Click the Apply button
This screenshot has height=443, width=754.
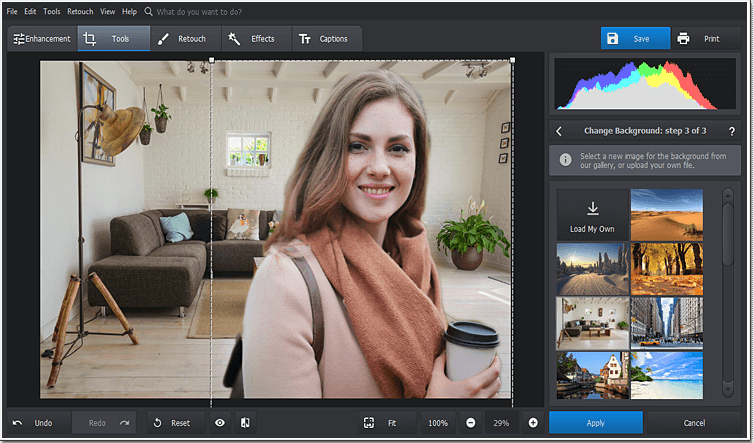(596, 423)
